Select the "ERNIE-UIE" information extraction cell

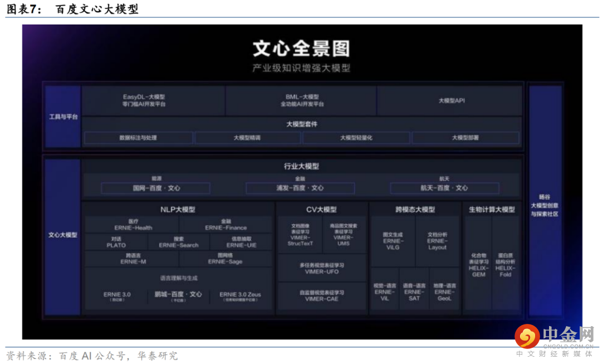click(x=241, y=242)
